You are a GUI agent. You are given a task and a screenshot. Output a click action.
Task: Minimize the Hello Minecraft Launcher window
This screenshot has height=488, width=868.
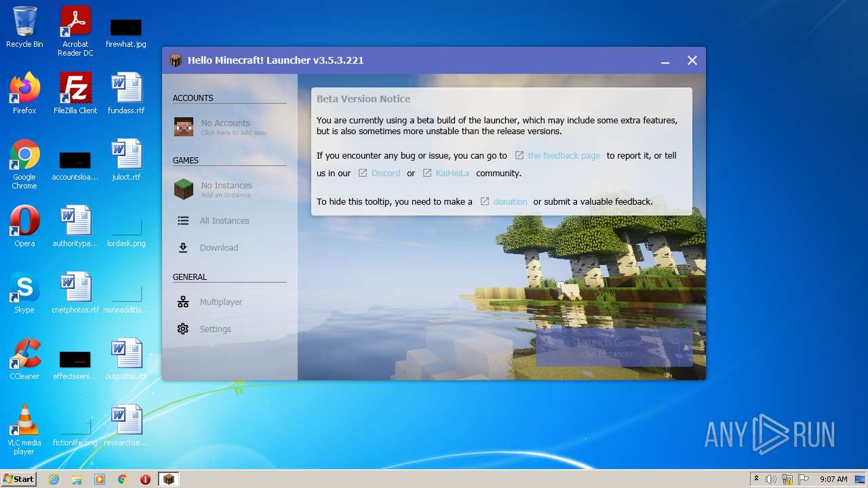(665, 61)
